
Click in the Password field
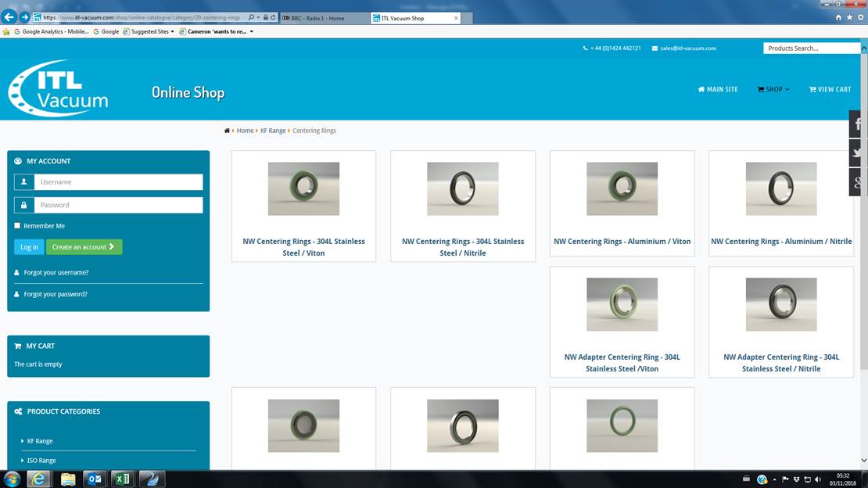tap(118, 205)
